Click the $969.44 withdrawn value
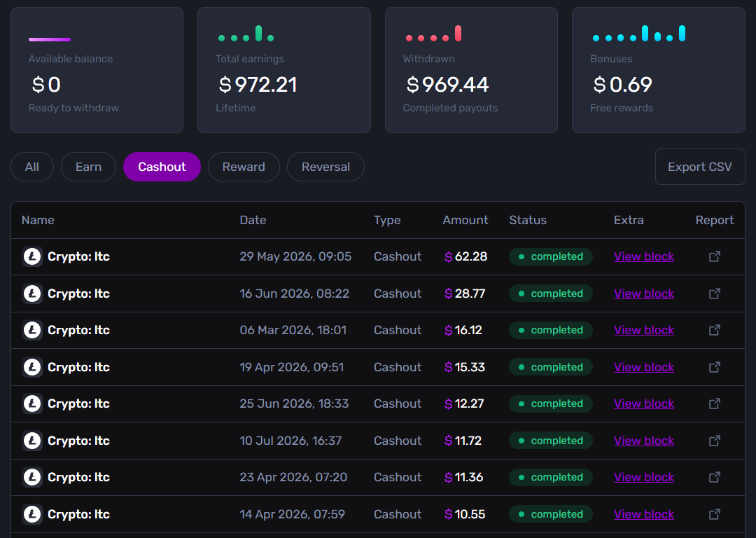The image size is (756, 538). point(447,85)
